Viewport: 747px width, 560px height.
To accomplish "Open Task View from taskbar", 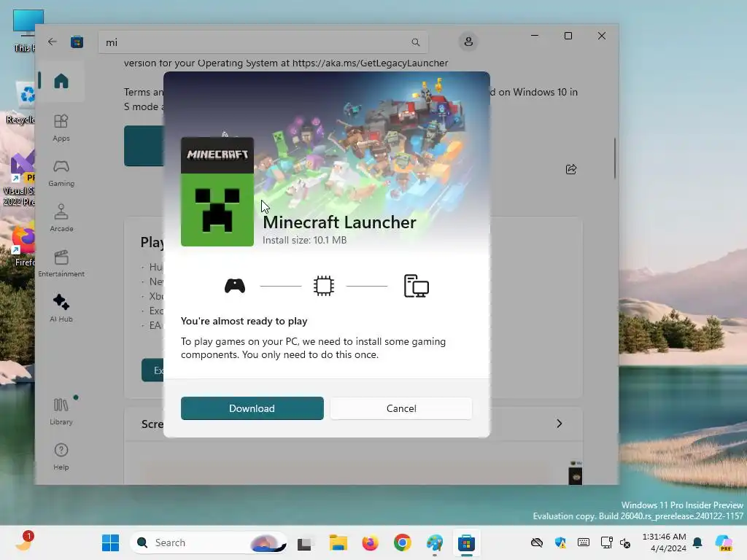I will tap(304, 542).
